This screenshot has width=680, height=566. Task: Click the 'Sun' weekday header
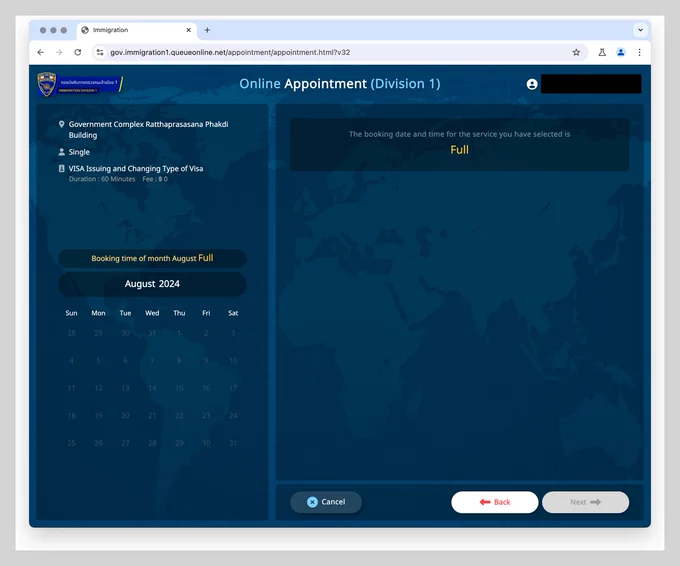[x=72, y=313]
